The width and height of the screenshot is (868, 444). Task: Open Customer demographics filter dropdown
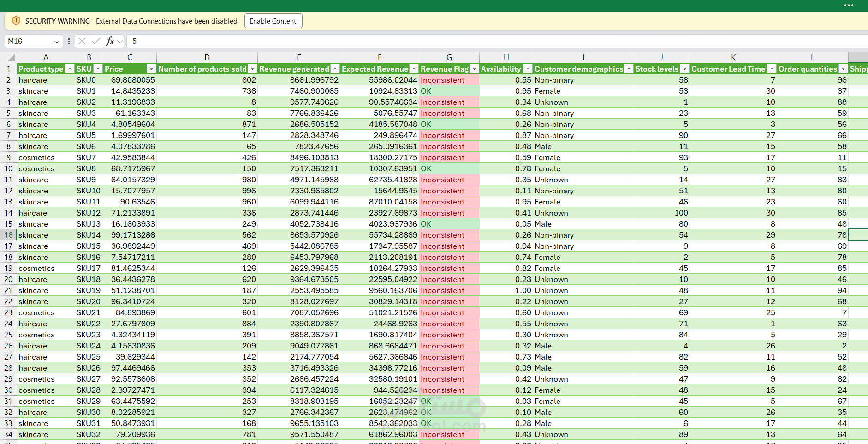[x=629, y=69]
